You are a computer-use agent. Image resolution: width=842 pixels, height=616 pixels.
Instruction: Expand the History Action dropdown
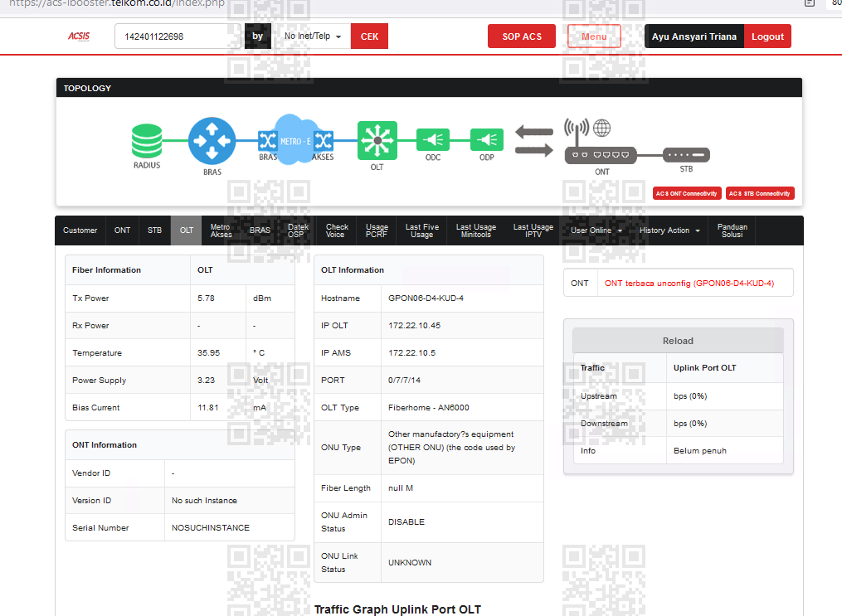click(x=669, y=230)
